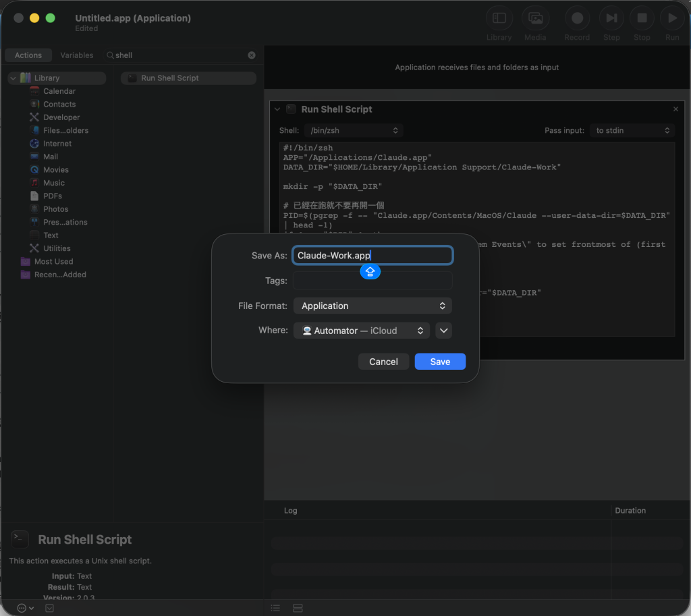Toggle the description pane checkbox icon
The width and height of the screenshot is (691, 616).
click(x=49, y=608)
